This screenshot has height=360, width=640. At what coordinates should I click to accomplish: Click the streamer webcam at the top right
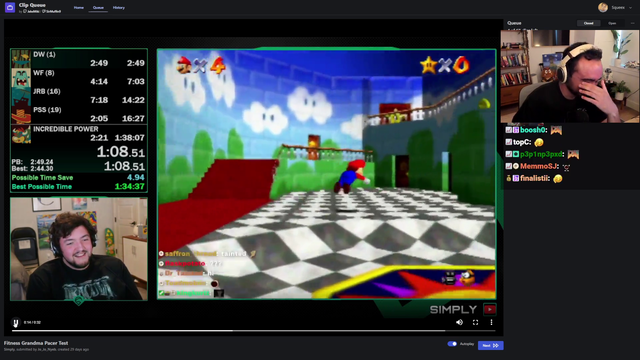coord(570,76)
